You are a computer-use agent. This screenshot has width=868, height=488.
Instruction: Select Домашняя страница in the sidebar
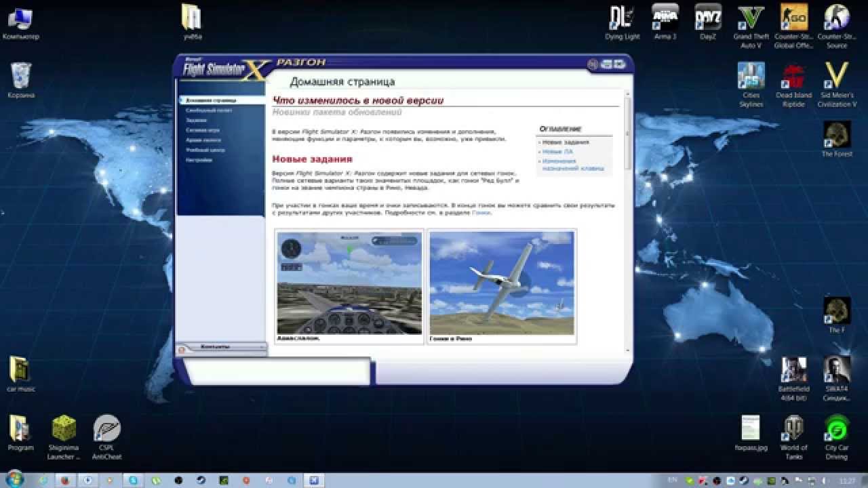point(220,100)
